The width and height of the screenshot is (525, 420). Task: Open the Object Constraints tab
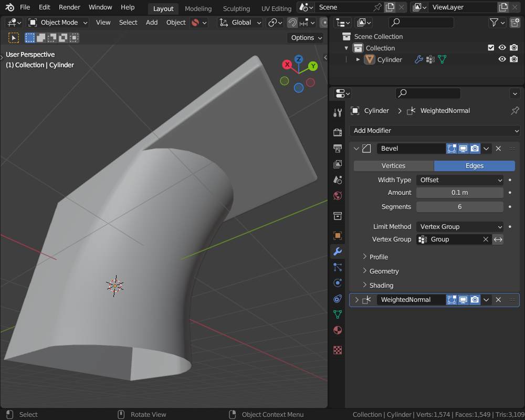(338, 298)
